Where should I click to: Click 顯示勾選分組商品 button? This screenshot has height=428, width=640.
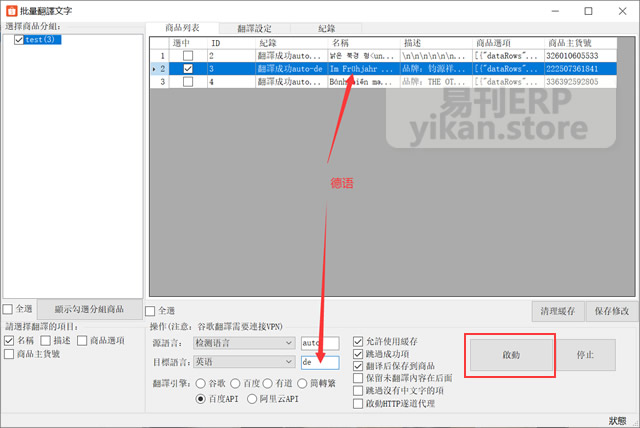tap(89, 309)
